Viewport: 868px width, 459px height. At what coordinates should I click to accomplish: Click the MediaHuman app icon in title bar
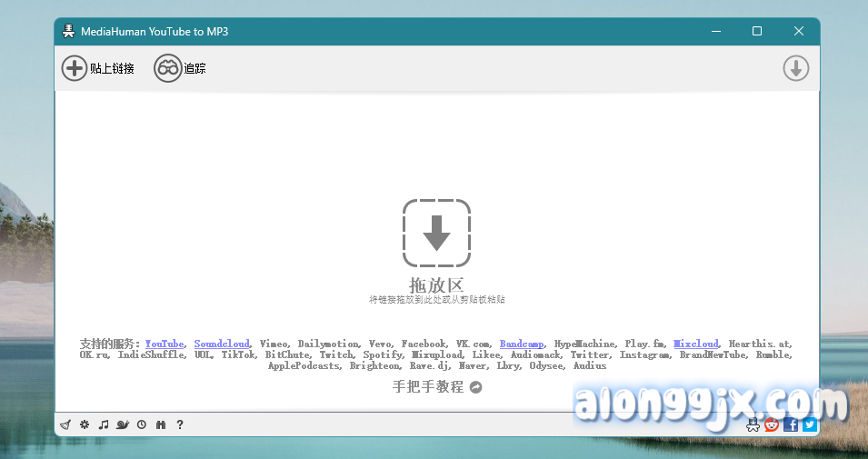click(x=68, y=31)
